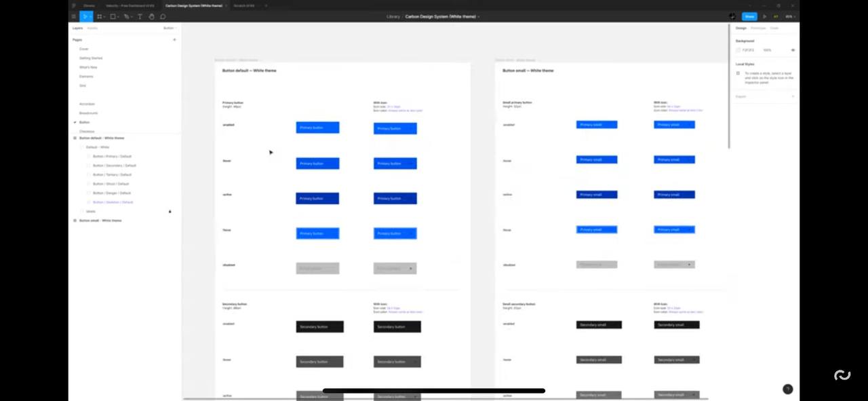Click frame icon of Button small layer
This screenshot has height=401, width=868.
click(75, 221)
